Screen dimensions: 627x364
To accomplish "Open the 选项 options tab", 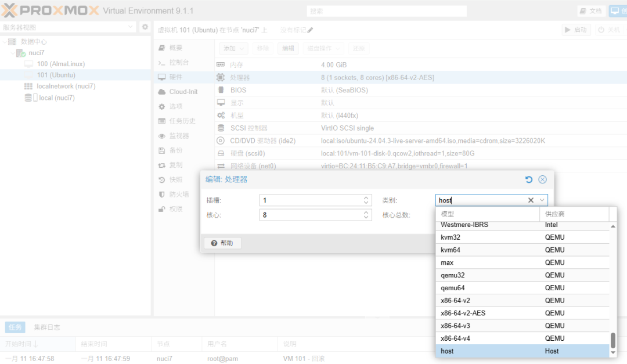I will pos(175,107).
